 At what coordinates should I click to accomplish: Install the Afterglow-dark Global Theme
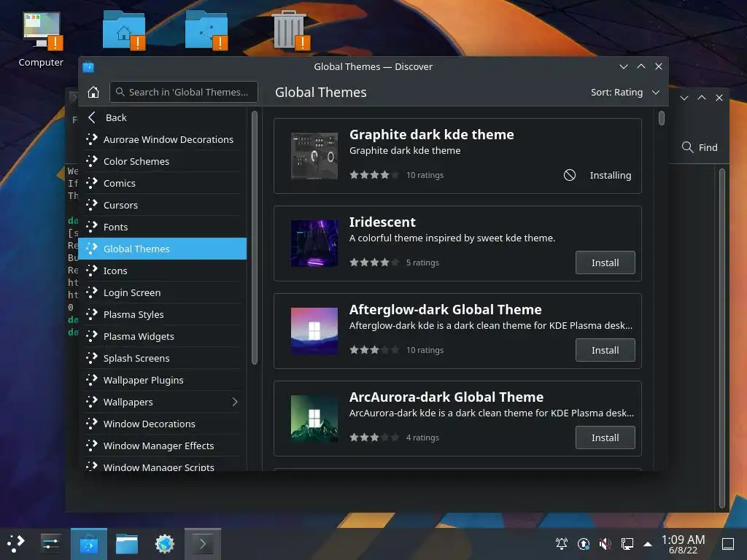(605, 350)
